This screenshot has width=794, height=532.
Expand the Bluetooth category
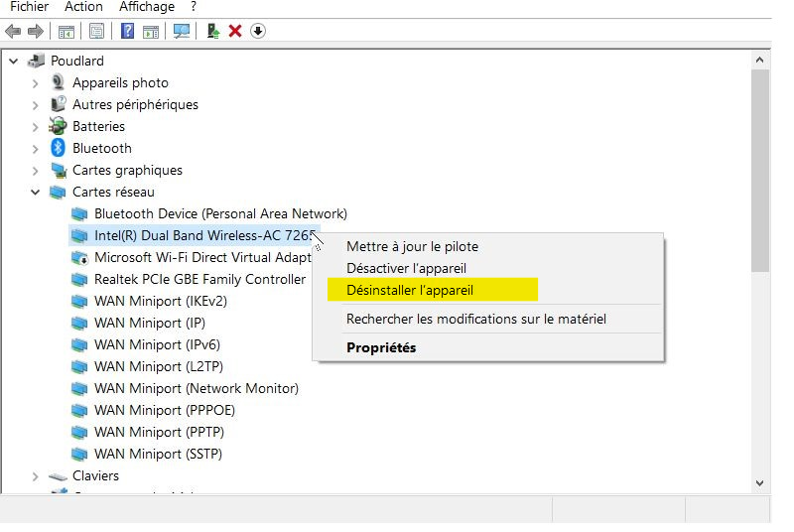pyautogui.click(x=35, y=148)
